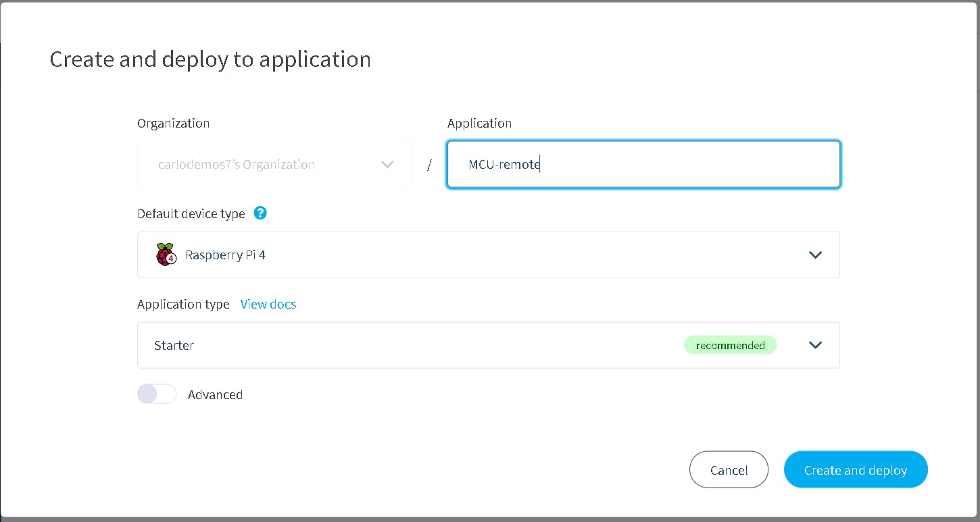The height and width of the screenshot is (522, 980).
Task: Click the Create and deploy button
Action: coord(856,469)
